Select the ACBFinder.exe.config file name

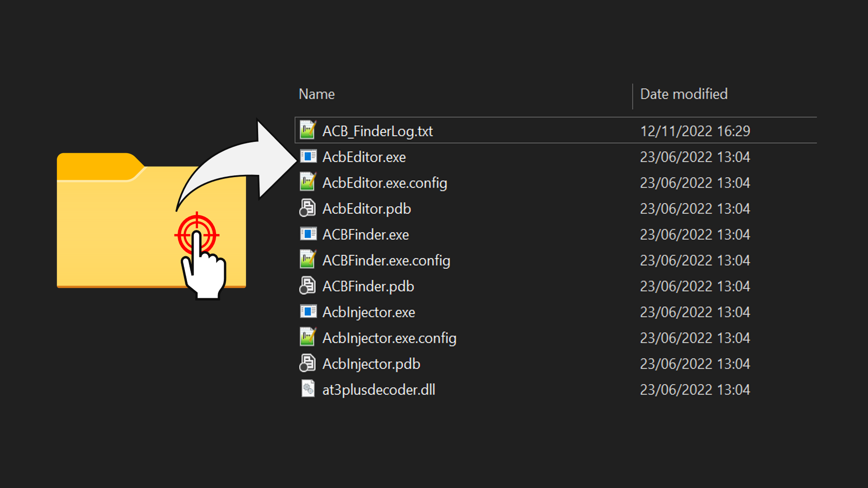point(386,260)
